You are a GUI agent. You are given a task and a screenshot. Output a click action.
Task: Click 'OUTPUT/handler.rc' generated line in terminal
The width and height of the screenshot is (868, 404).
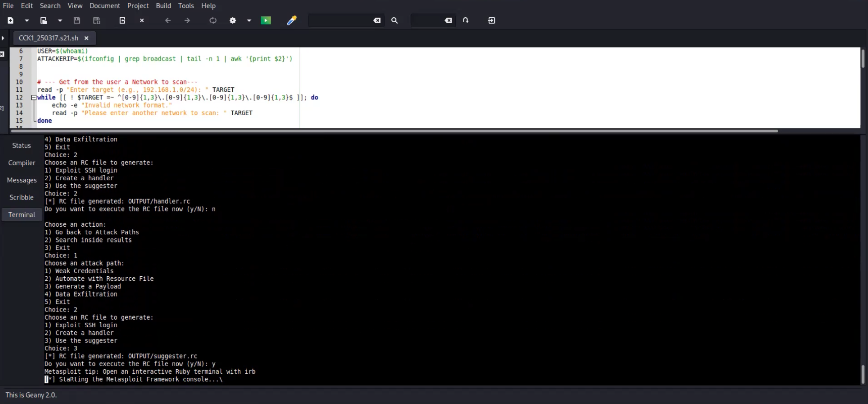(117, 201)
